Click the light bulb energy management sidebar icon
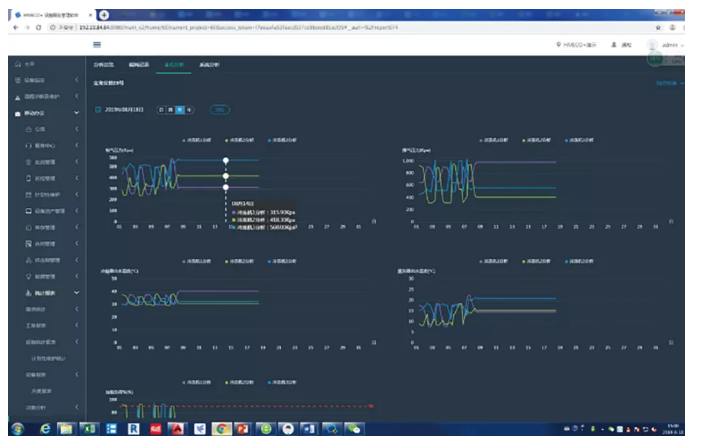The image size is (701, 441). (29, 277)
